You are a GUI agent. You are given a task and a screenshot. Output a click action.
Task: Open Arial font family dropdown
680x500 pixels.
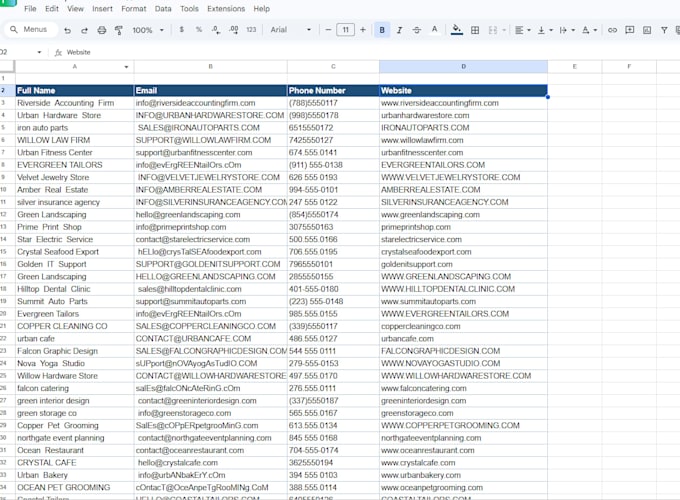(x=291, y=29)
